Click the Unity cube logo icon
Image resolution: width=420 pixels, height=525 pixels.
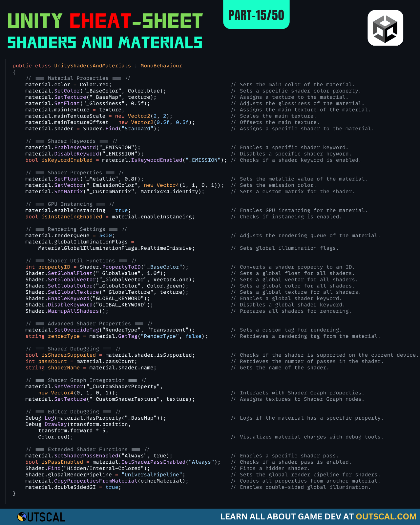click(x=385, y=28)
